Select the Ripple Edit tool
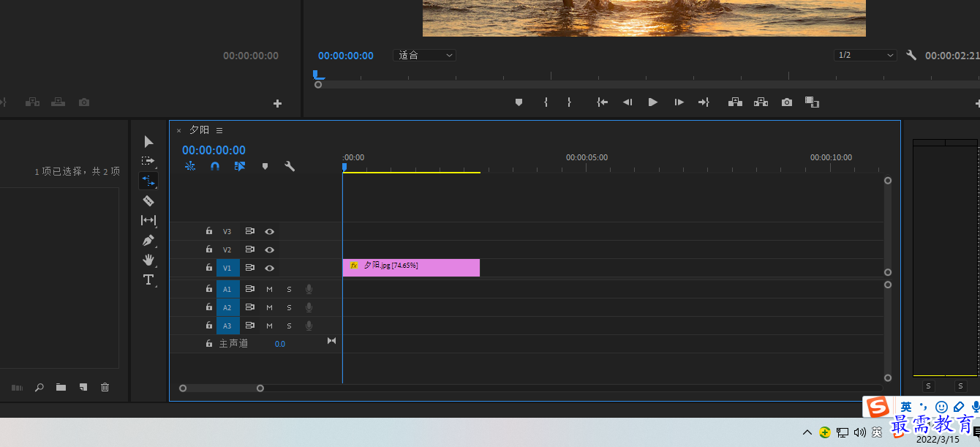The image size is (980, 447). coord(148,181)
